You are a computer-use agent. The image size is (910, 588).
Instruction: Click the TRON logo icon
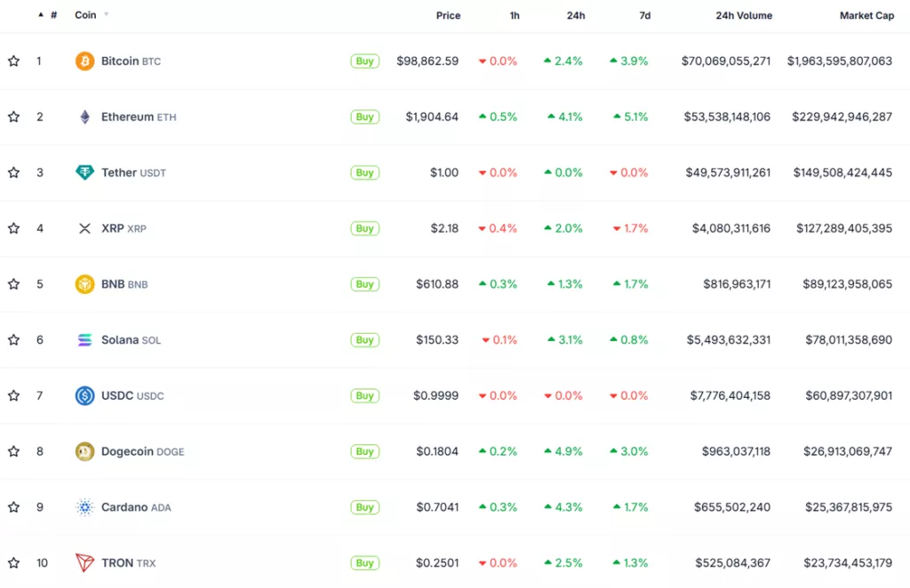[x=84, y=563]
